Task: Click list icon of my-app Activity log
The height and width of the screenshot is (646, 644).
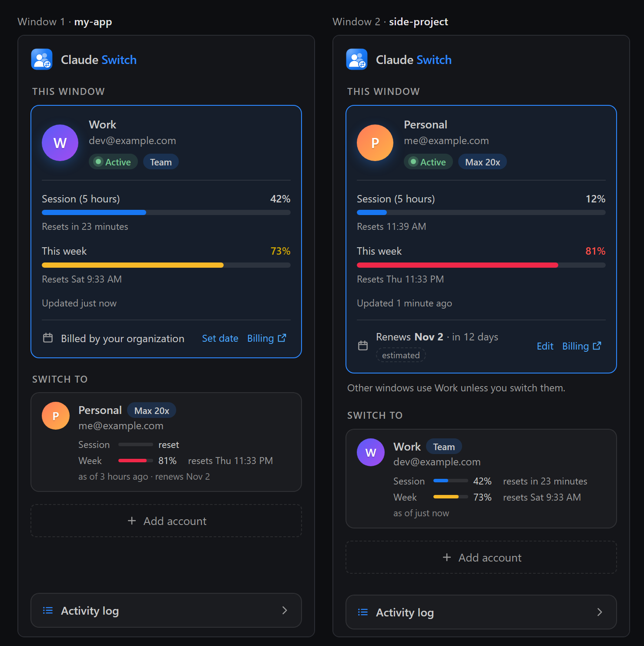Action: point(48,610)
